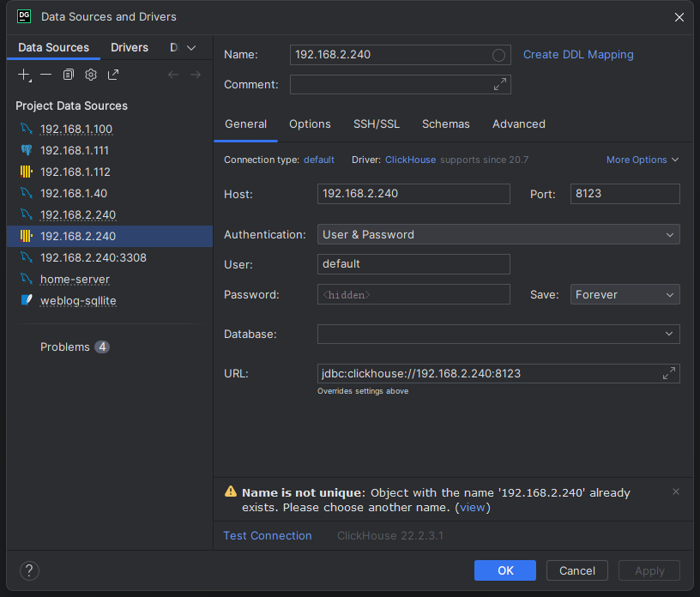Open the help question mark button
Screen dimensions: 700x597
pyautogui.click(x=29, y=570)
